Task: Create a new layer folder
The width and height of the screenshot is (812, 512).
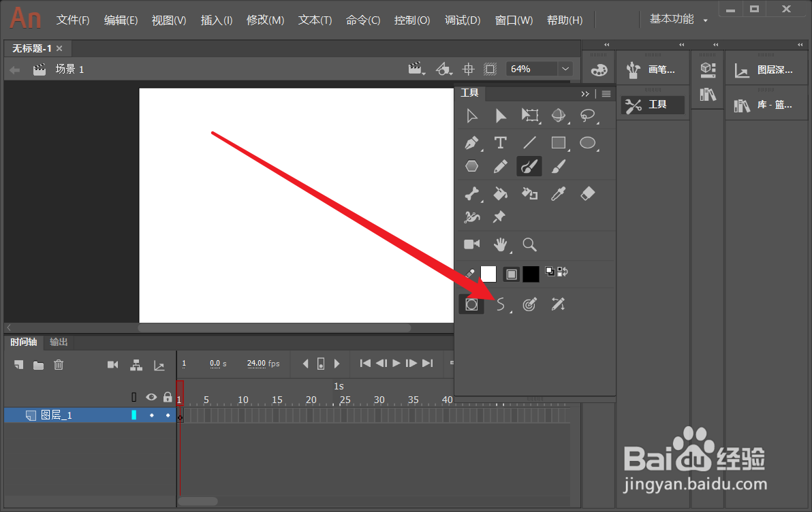Action: tap(38, 366)
